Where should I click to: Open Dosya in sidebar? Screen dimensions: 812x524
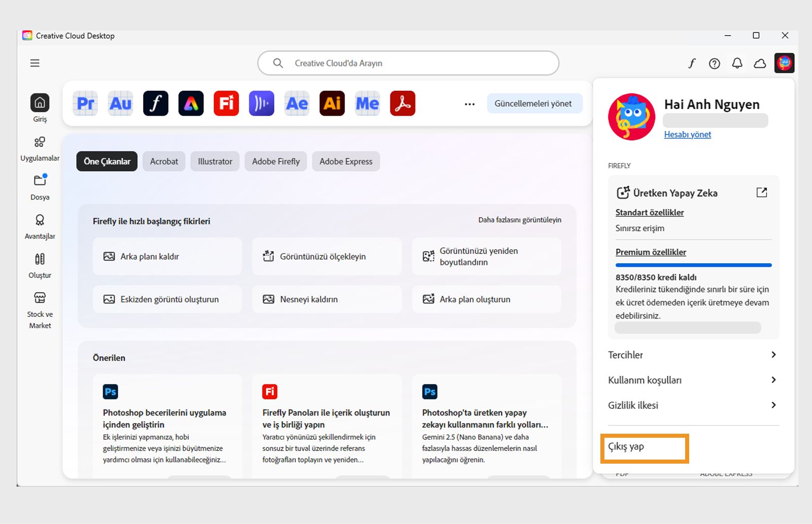coord(40,187)
